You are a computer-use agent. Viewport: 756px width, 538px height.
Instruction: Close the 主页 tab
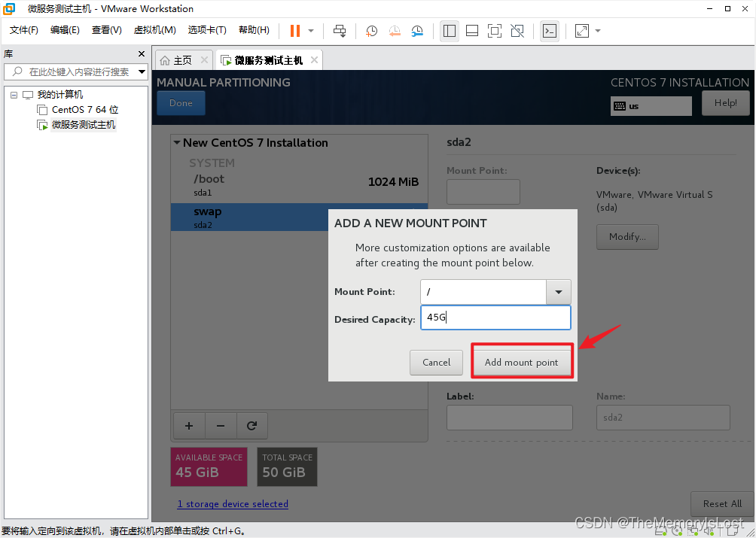[204, 60]
